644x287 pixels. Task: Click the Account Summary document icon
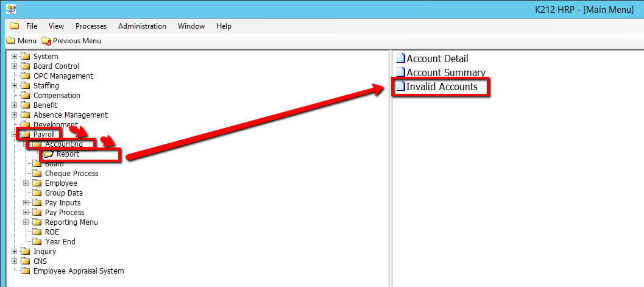(400, 73)
